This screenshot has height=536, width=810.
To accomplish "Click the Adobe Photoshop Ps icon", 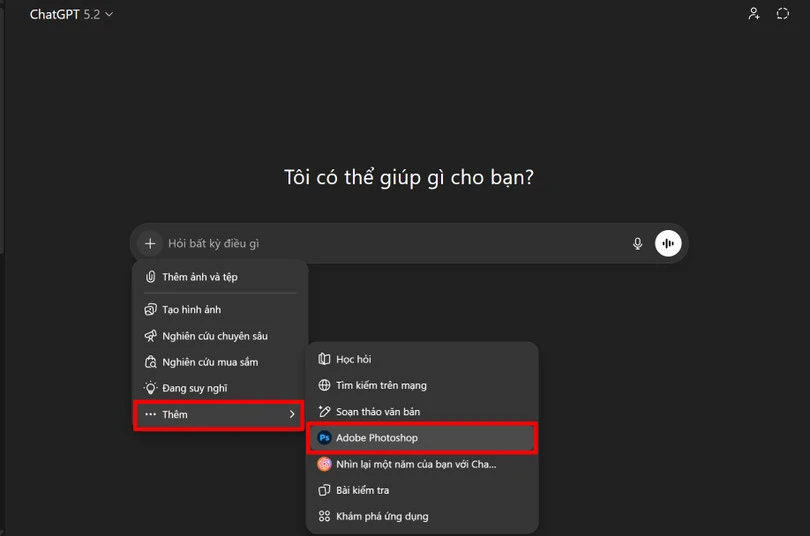I will 324,438.
